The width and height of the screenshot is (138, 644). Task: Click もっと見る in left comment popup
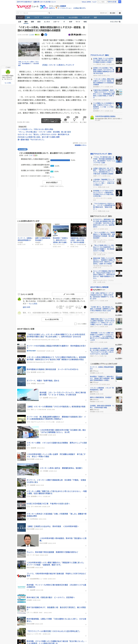pos(8,83)
